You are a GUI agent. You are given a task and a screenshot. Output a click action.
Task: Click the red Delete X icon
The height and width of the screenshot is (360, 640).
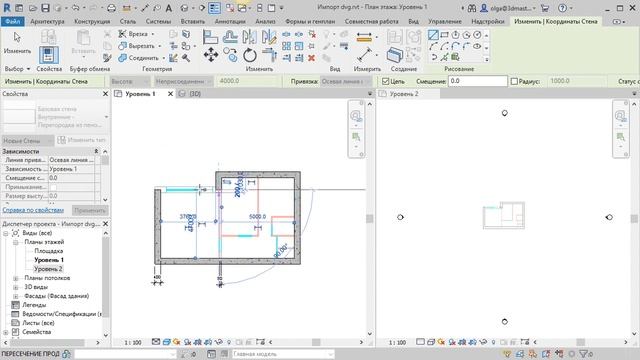(x=311, y=58)
